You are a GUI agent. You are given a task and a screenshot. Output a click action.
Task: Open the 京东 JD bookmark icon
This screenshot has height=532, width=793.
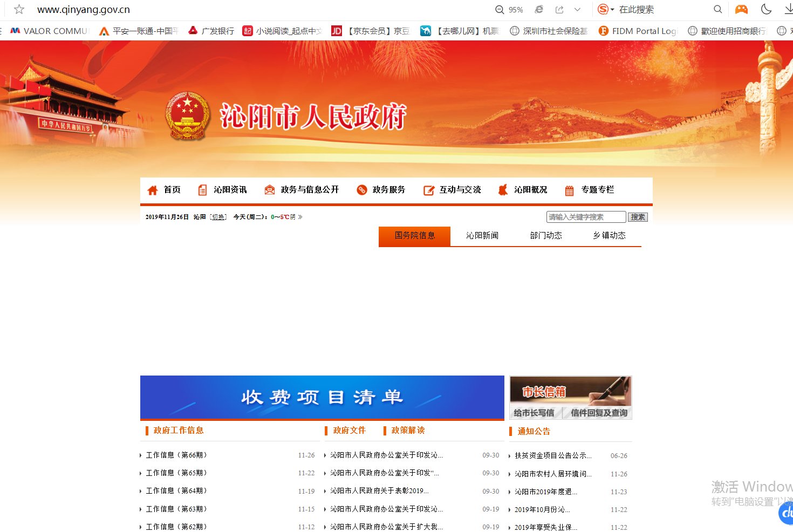pyautogui.click(x=336, y=31)
